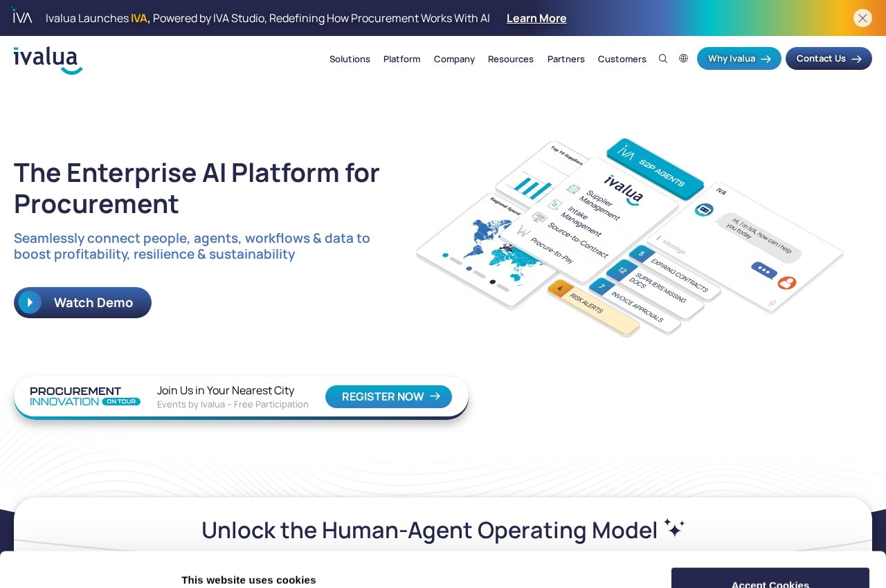Image resolution: width=886 pixels, height=588 pixels.
Task: Click the arrow in Why Ivalua button
Action: [766, 59]
